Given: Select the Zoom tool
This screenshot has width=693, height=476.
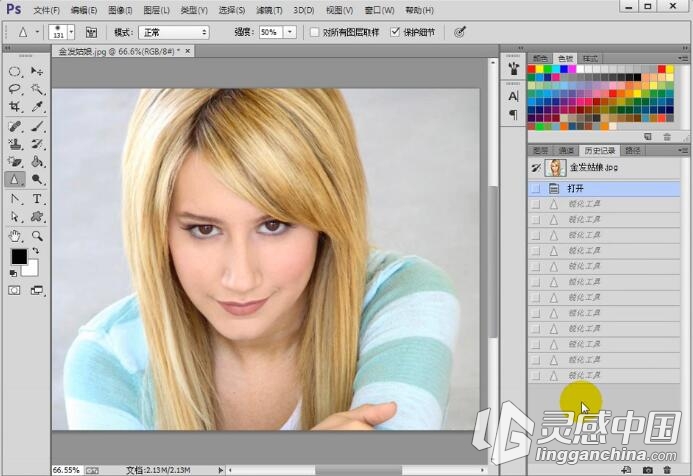Looking at the screenshot, I should (x=37, y=236).
